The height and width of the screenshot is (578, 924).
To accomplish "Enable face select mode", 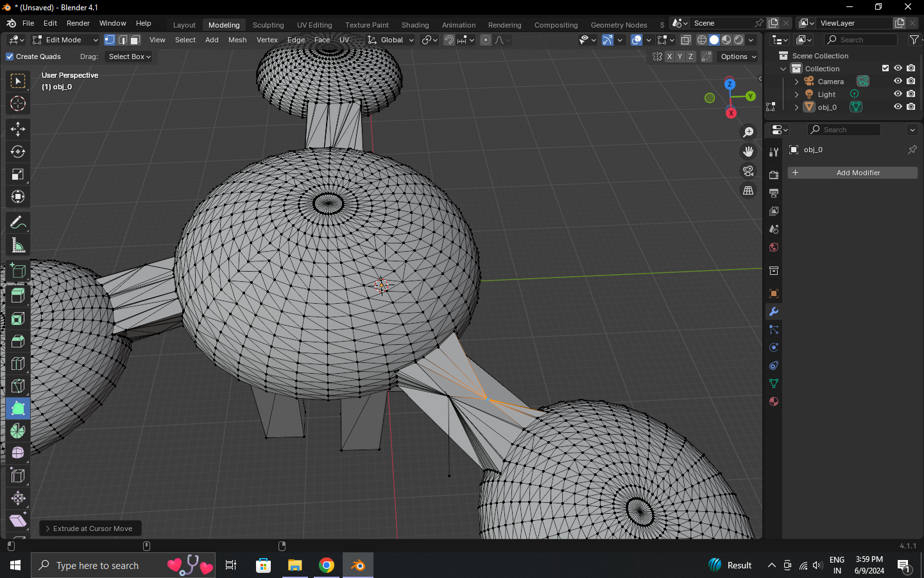I will tap(135, 40).
